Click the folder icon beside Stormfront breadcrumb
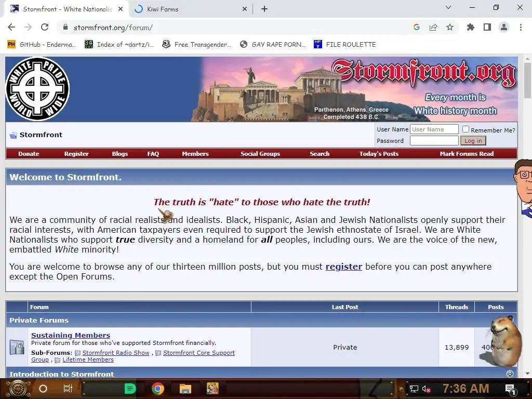The height and width of the screenshot is (399, 532). pos(13,135)
